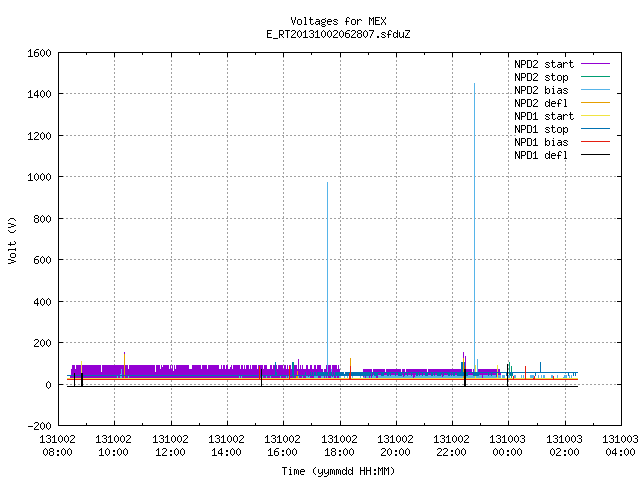This screenshot has height=480, width=640.
Task: Click the 'NPD1 bias' legend label
Action: coord(541,142)
